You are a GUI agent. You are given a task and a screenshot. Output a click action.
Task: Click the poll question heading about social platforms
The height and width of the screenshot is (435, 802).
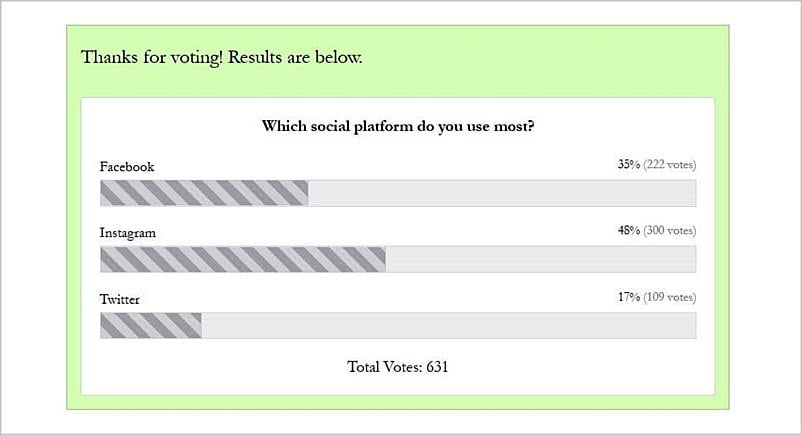point(397,126)
